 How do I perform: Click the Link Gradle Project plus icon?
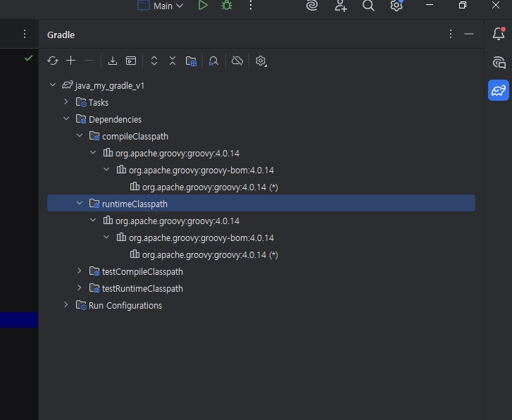71,61
